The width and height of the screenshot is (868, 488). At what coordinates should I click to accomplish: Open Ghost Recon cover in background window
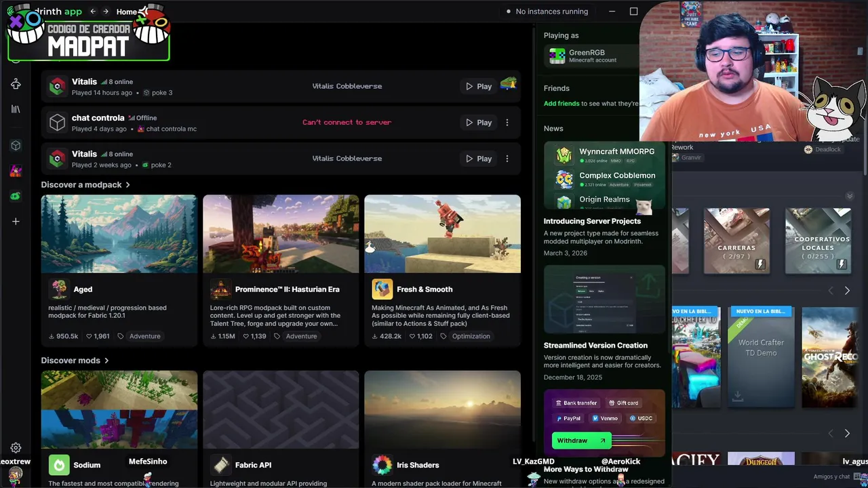click(829, 357)
